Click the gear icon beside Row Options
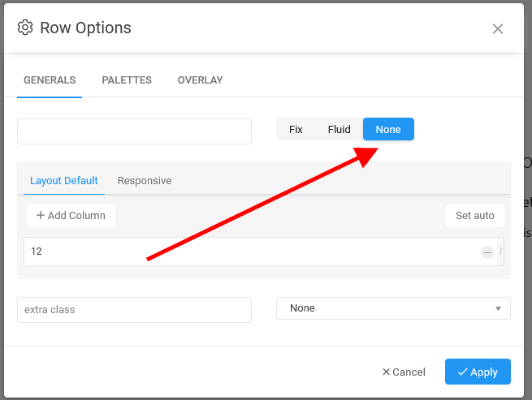 coord(25,28)
